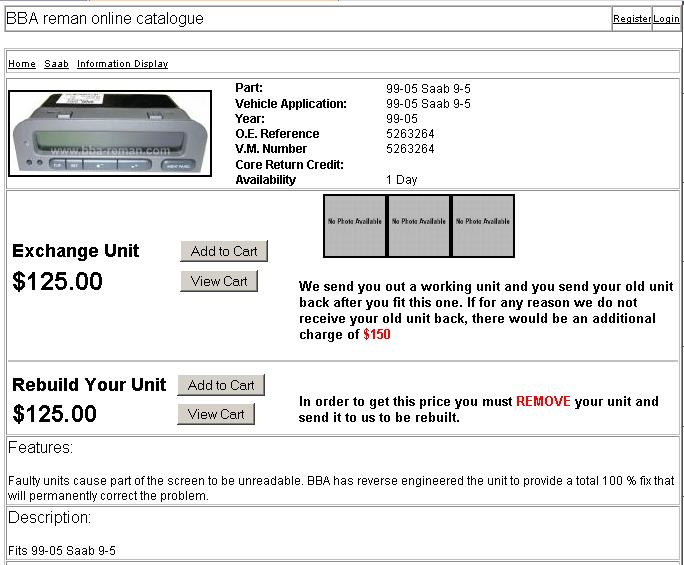This screenshot has height=565, width=684.
Task: Click the red REMOVE word
Action: (x=543, y=401)
